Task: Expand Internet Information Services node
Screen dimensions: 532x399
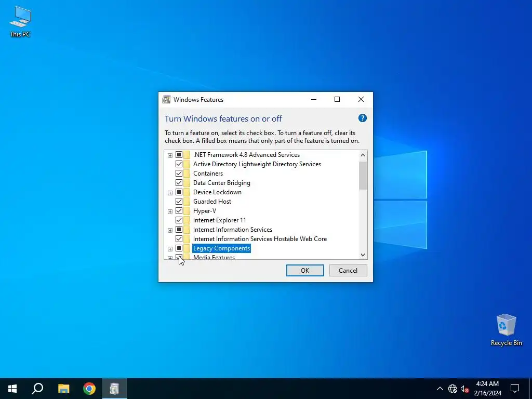Action: pos(170,230)
